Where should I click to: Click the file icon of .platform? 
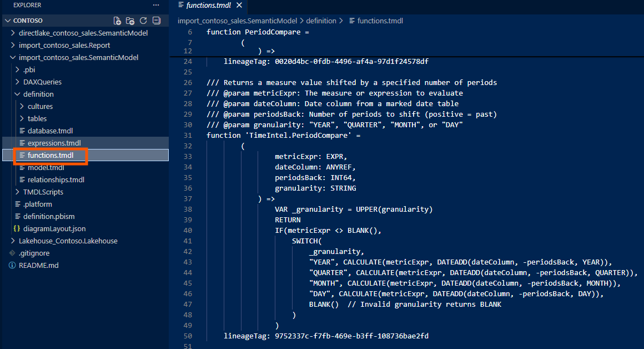coord(18,205)
